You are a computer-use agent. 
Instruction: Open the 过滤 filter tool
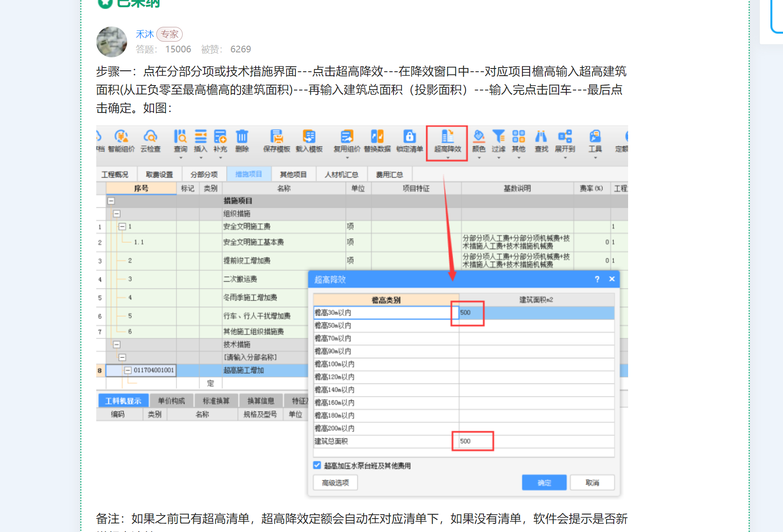pyautogui.click(x=499, y=141)
